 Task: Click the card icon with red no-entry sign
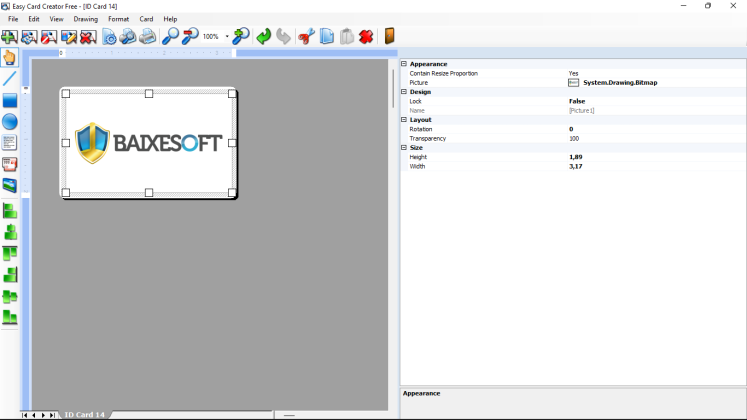click(x=49, y=37)
